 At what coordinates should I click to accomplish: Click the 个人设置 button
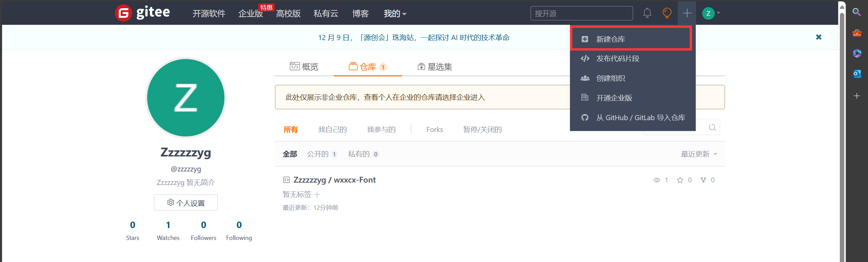click(x=186, y=203)
